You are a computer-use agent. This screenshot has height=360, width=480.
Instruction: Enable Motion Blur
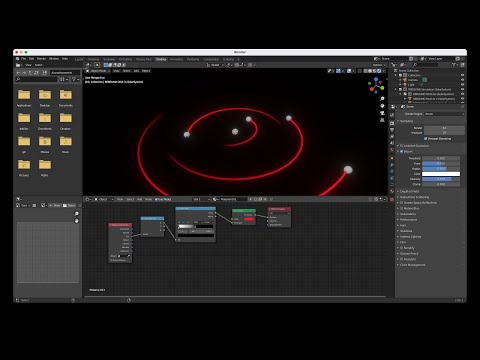click(401, 208)
